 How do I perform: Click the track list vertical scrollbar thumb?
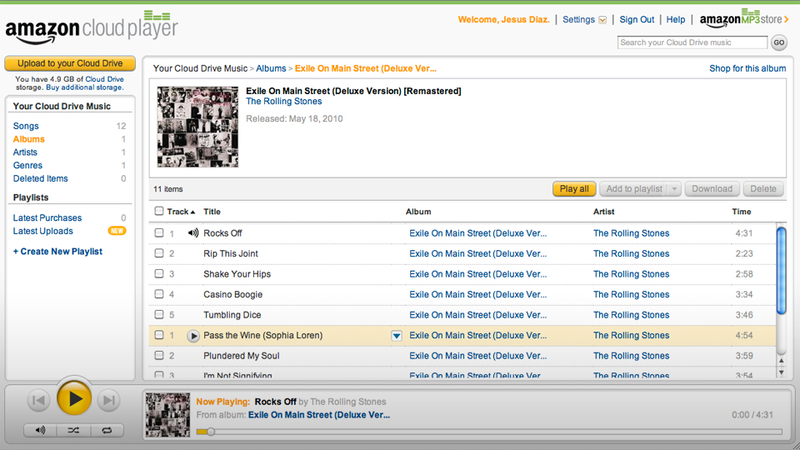[781, 271]
